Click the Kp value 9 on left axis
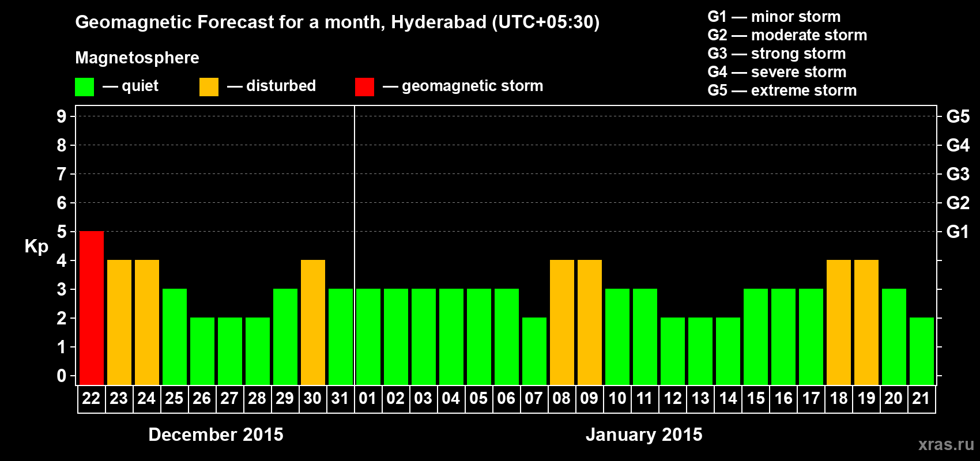The image size is (980, 461). click(x=62, y=116)
